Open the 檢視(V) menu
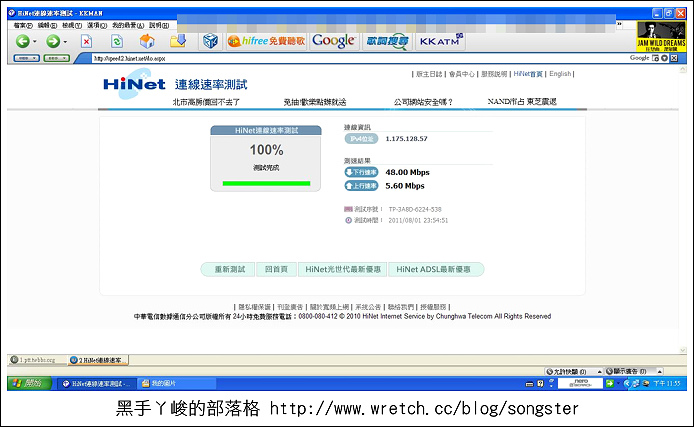 [72, 26]
